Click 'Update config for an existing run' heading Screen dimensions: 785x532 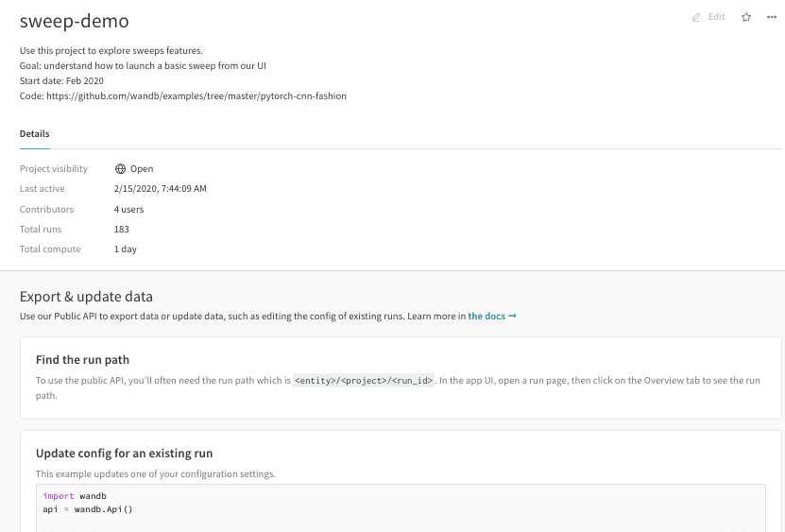[124, 454]
